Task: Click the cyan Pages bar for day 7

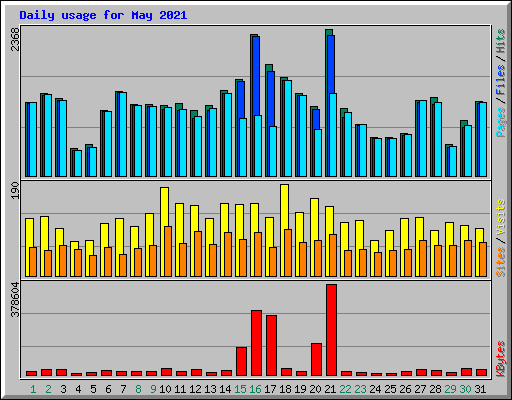Action: coord(123,134)
